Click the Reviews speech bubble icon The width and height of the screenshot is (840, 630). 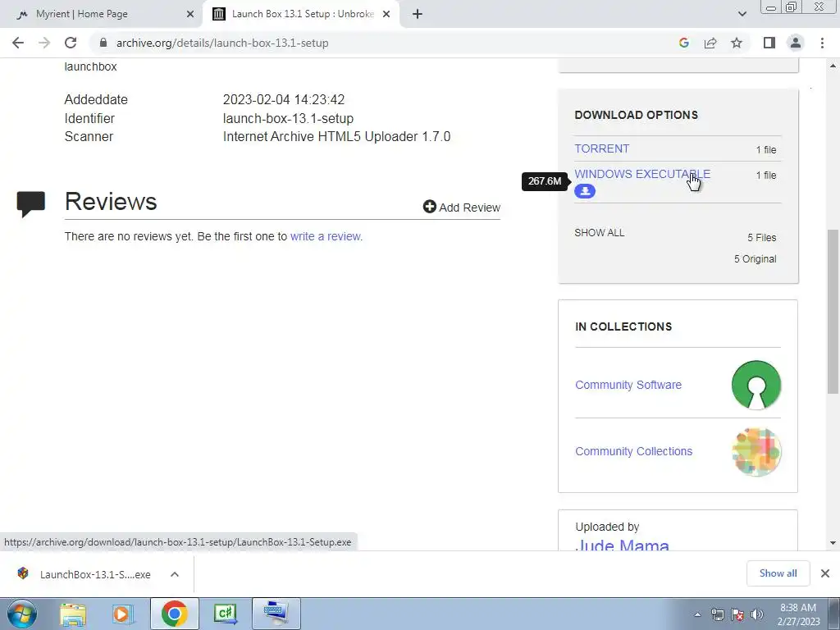click(x=30, y=203)
